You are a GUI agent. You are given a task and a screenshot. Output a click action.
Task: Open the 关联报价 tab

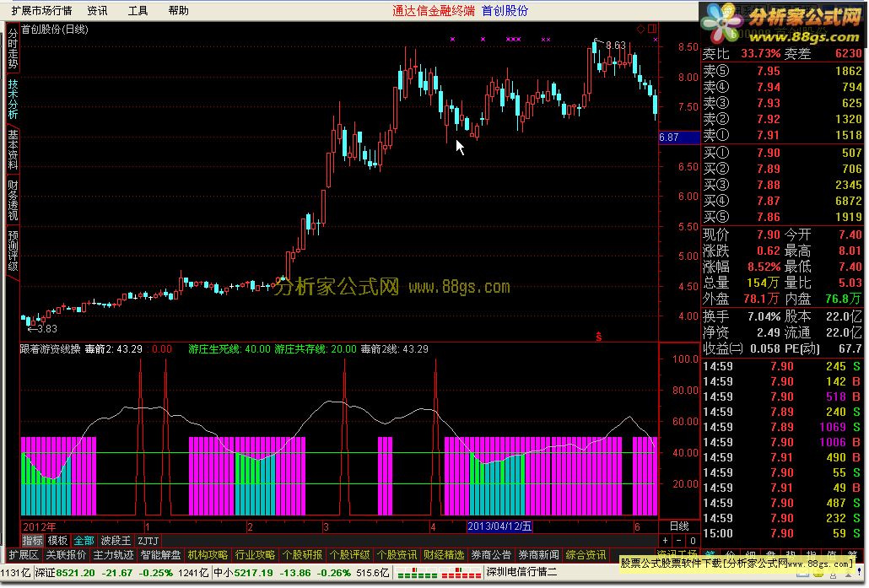click(66, 555)
